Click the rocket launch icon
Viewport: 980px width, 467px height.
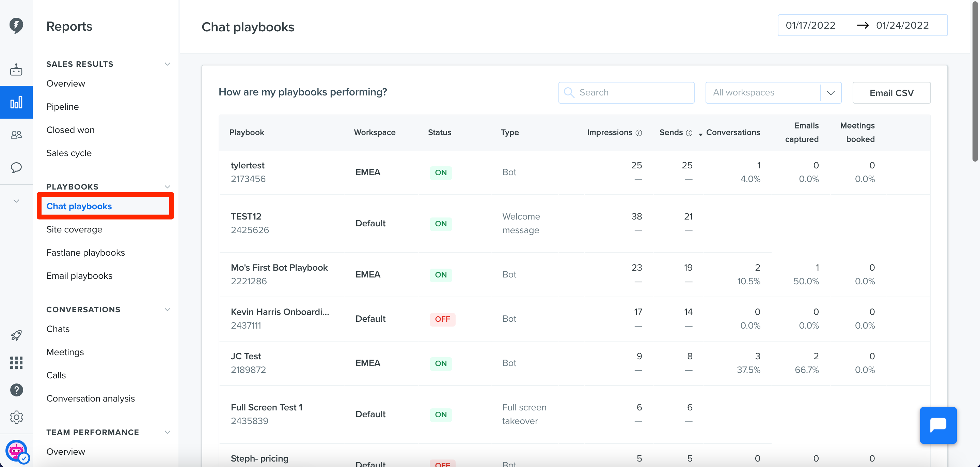pos(16,335)
